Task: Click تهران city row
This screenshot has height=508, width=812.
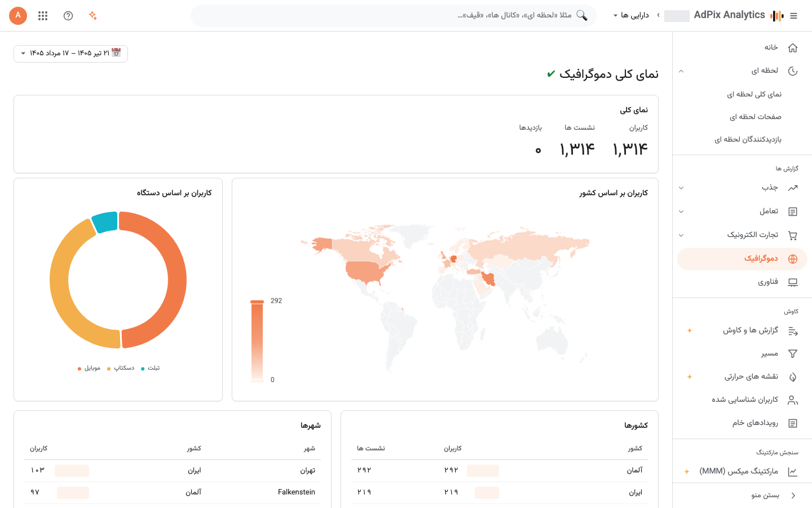Action: click(173, 471)
